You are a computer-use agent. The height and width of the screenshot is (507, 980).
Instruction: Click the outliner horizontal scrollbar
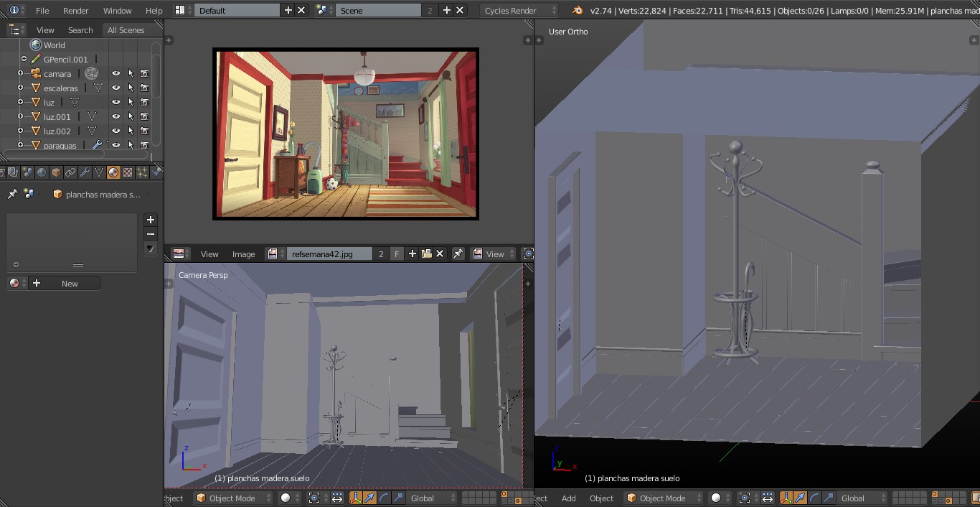75,154
